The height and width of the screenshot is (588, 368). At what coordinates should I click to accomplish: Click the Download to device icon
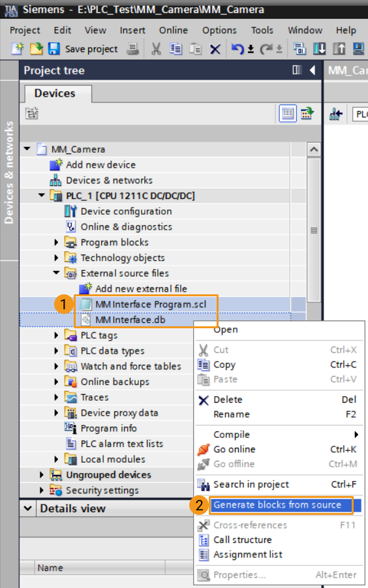pos(319,49)
